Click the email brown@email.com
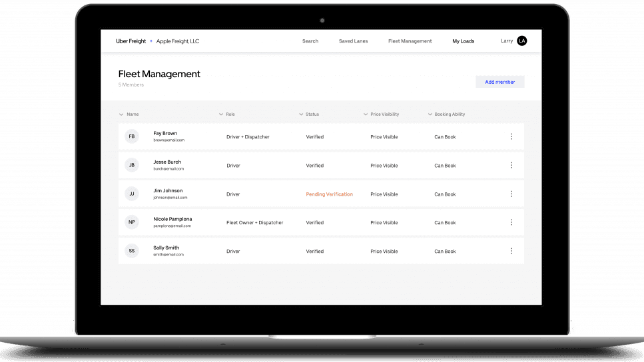Image resolution: width=644 pixels, height=362 pixels. pyautogui.click(x=168, y=140)
